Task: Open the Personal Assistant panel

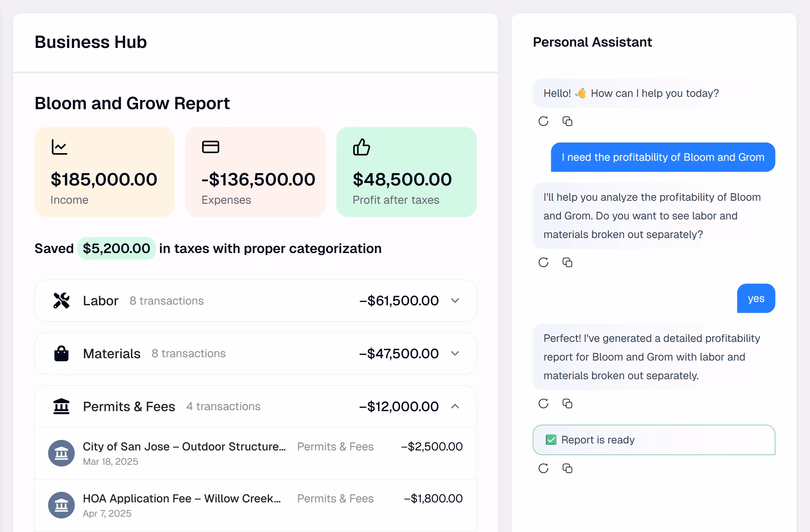Action: (592, 42)
